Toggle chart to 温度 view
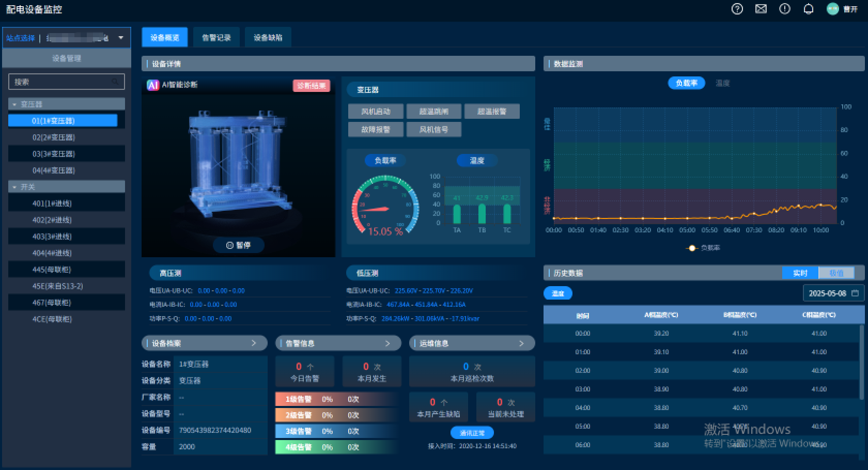 tap(722, 83)
